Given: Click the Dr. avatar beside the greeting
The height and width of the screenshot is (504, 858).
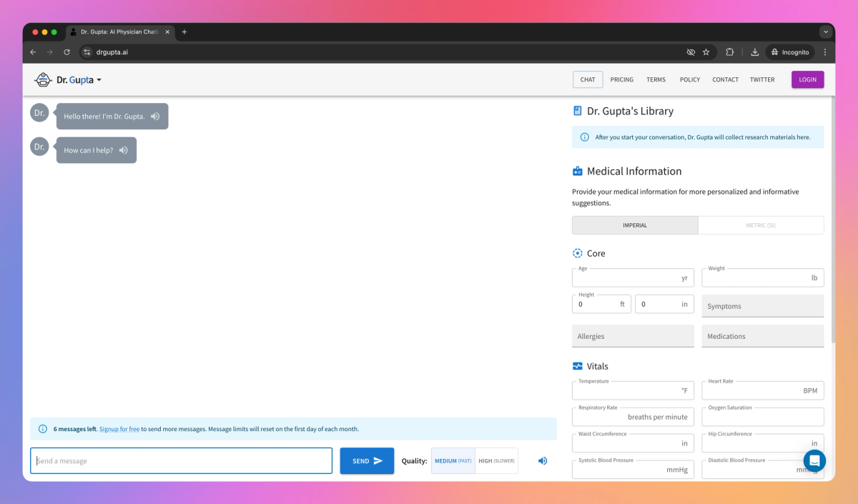Looking at the screenshot, I should (39, 113).
